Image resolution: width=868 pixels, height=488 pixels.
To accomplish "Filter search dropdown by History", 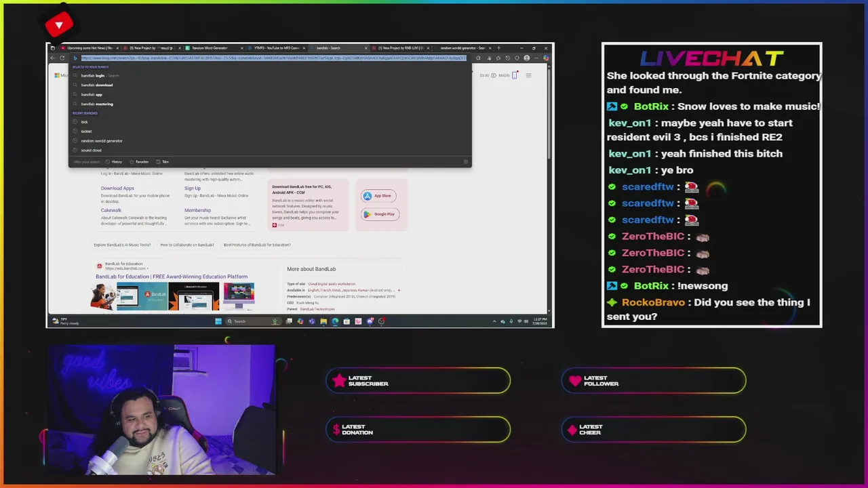I will click(114, 162).
